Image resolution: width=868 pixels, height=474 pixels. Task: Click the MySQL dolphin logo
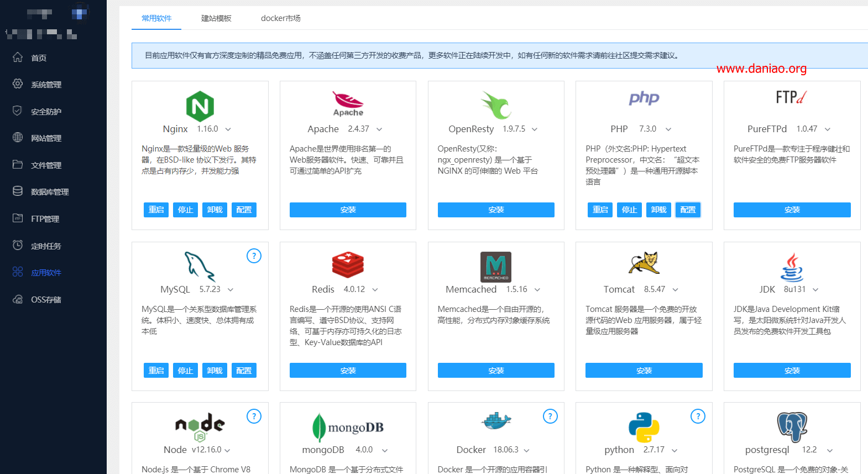pos(200,267)
